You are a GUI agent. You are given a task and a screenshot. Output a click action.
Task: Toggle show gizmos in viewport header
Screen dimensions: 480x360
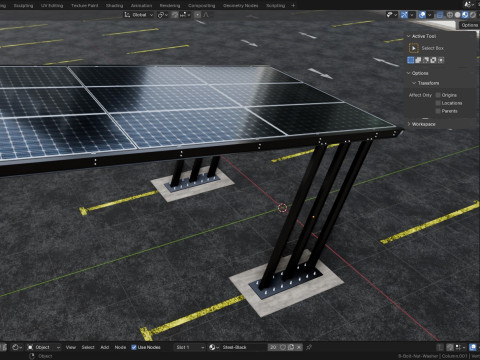[x=404, y=15]
